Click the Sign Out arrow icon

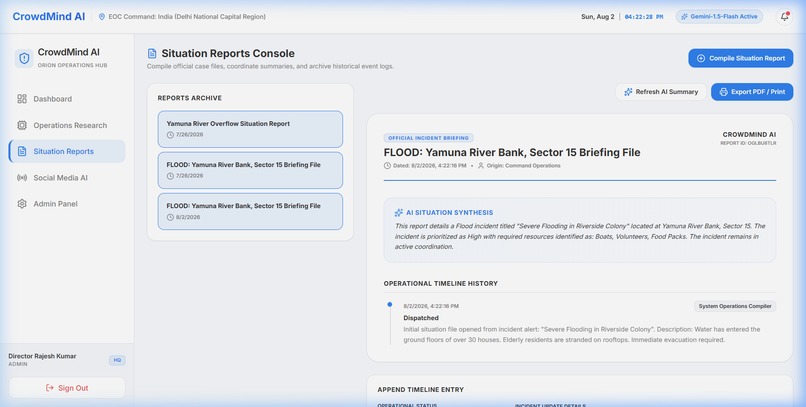[49, 387]
